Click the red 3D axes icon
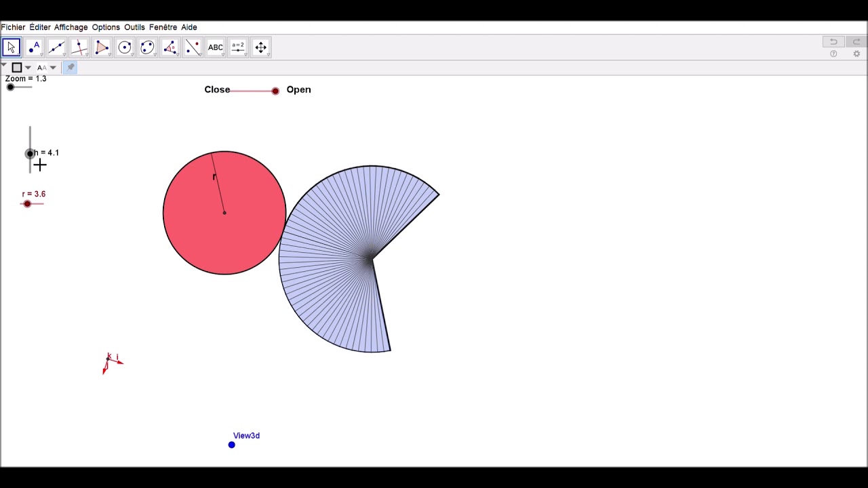868x488 pixels. point(112,363)
